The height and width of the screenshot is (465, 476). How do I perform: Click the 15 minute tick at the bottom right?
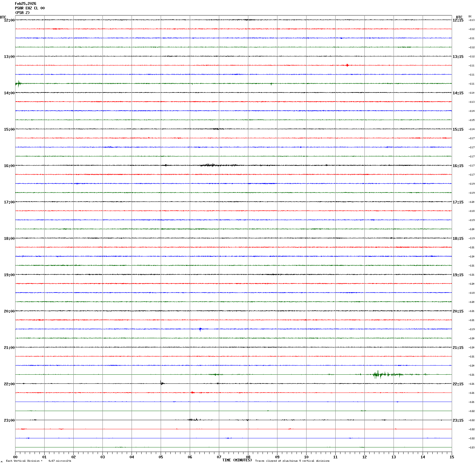click(452, 457)
